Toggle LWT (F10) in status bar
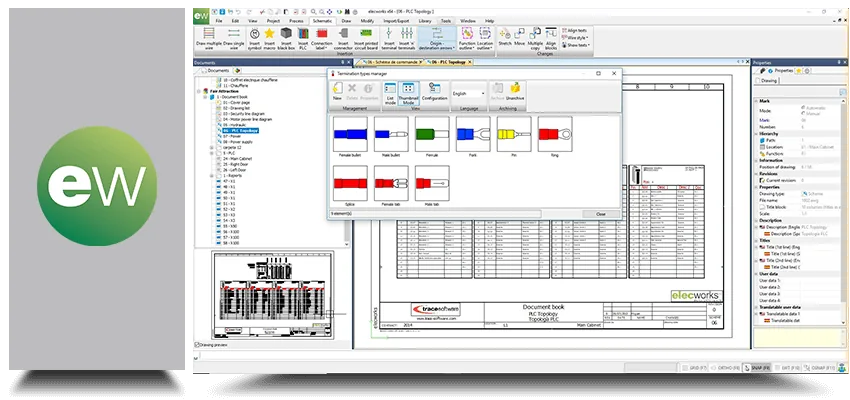850x400 pixels. click(x=787, y=367)
